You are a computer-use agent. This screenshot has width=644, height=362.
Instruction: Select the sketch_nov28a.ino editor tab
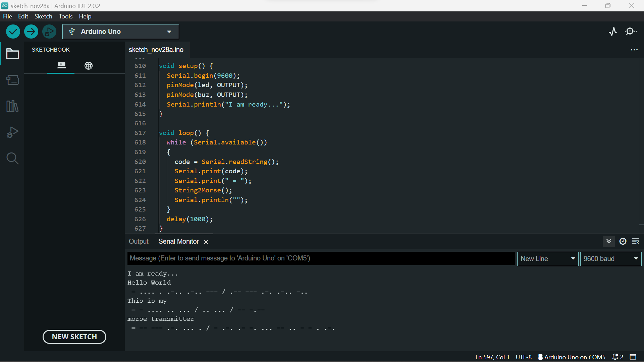click(x=156, y=50)
